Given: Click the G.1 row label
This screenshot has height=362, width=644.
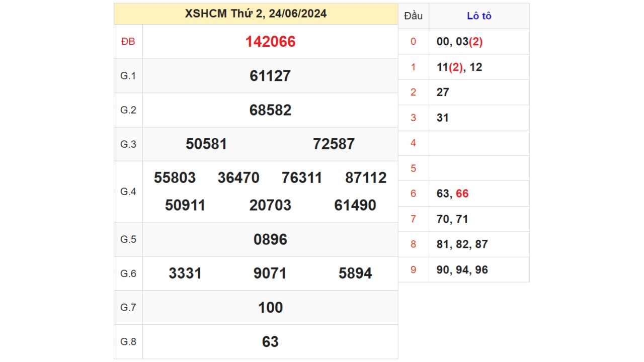Looking at the screenshot, I should click(x=128, y=76).
